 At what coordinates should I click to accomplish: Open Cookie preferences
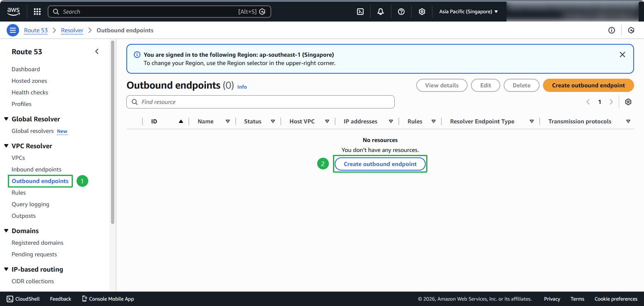point(616,299)
